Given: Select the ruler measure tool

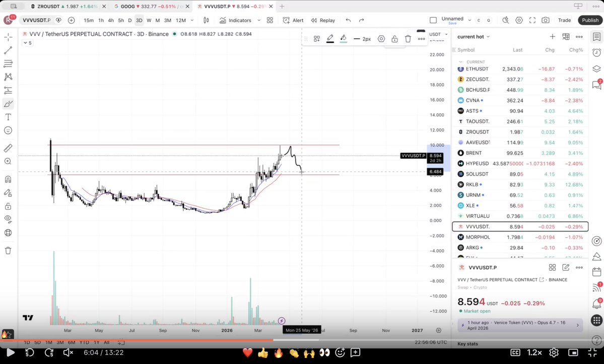Looking at the screenshot, I should click(8, 148).
